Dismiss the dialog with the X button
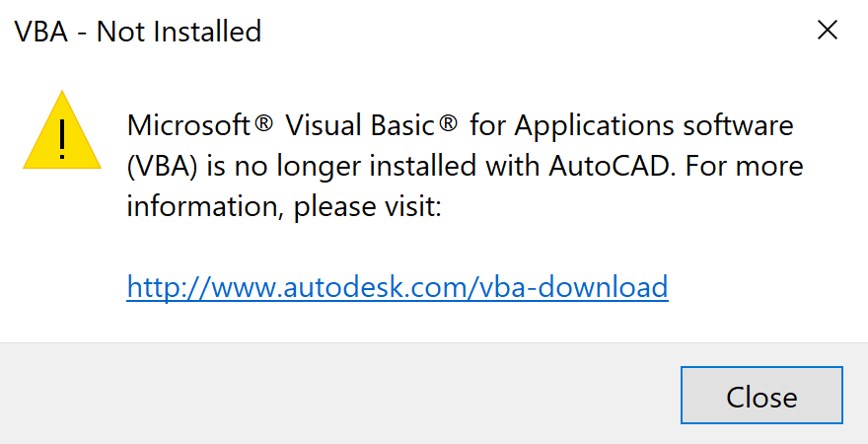The image size is (868, 444). pyautogui.click(x=828, y=31)
